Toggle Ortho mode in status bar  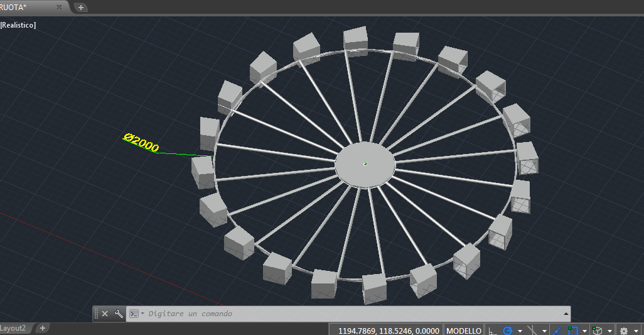pyautogui.click(x=491, y=331)
